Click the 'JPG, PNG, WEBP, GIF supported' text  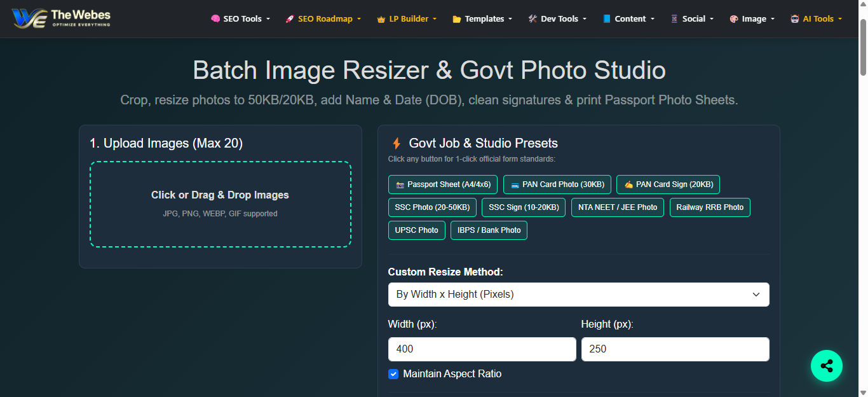pos(220,214)
